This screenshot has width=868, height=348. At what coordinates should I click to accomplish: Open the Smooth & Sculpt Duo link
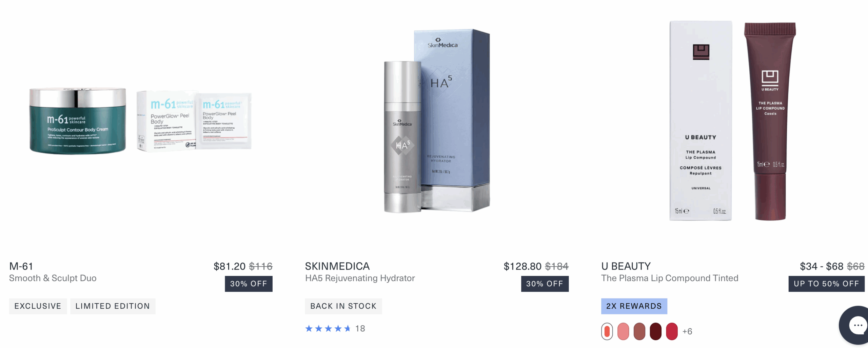53,278
